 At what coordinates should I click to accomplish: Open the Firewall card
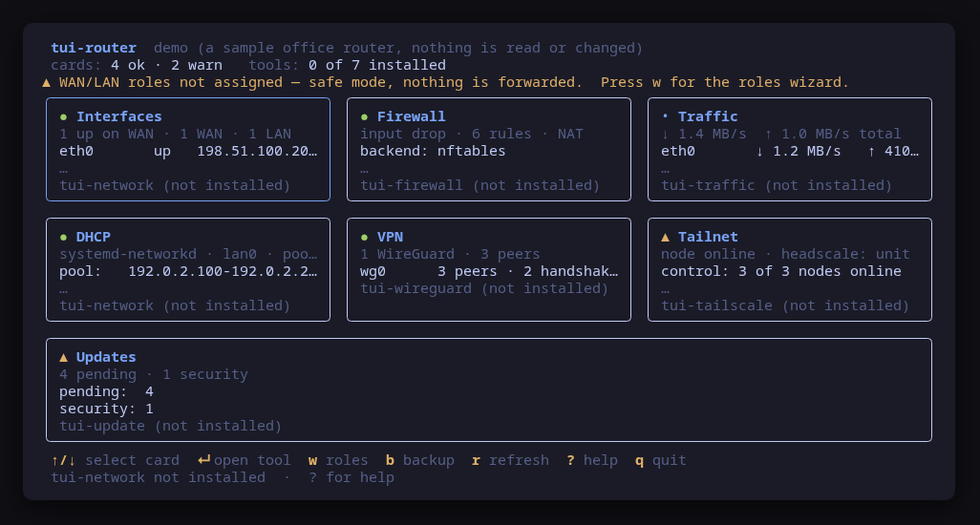(489, 149)
